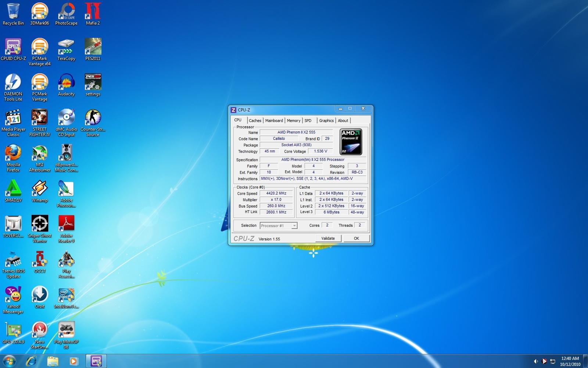The width and height of the screenshot is (588, 368).
Task: Open TeraCopy desktop icon
Action: coord(66,49)
